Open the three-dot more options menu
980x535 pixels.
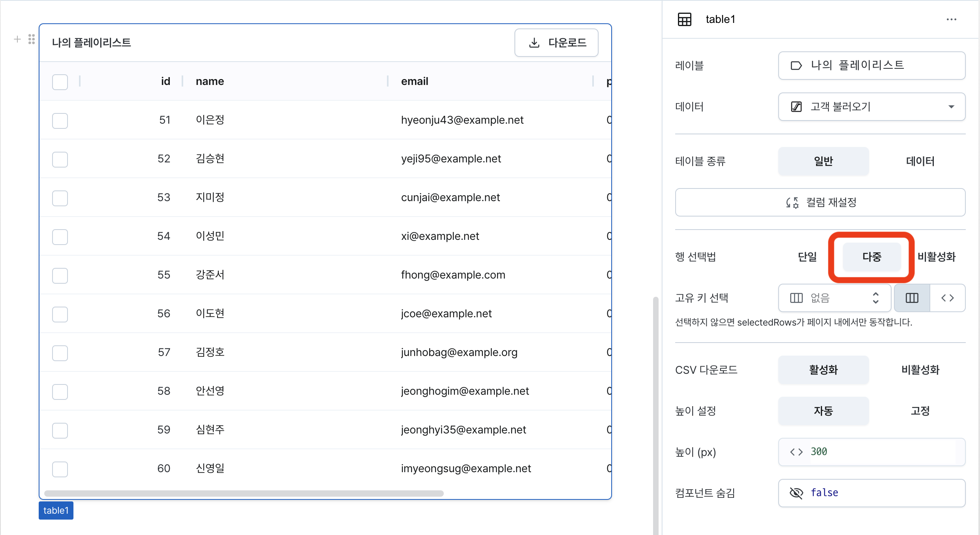951,19
